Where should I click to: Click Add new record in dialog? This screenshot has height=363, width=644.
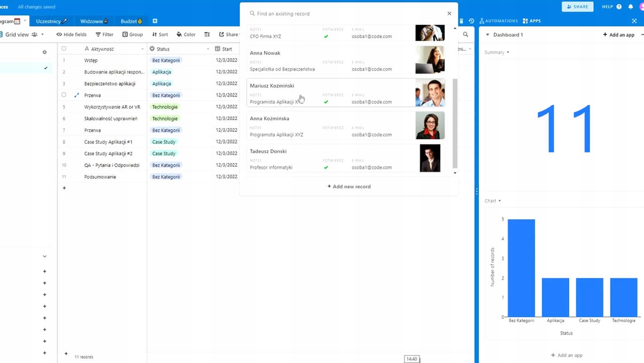tap(349, 186)
